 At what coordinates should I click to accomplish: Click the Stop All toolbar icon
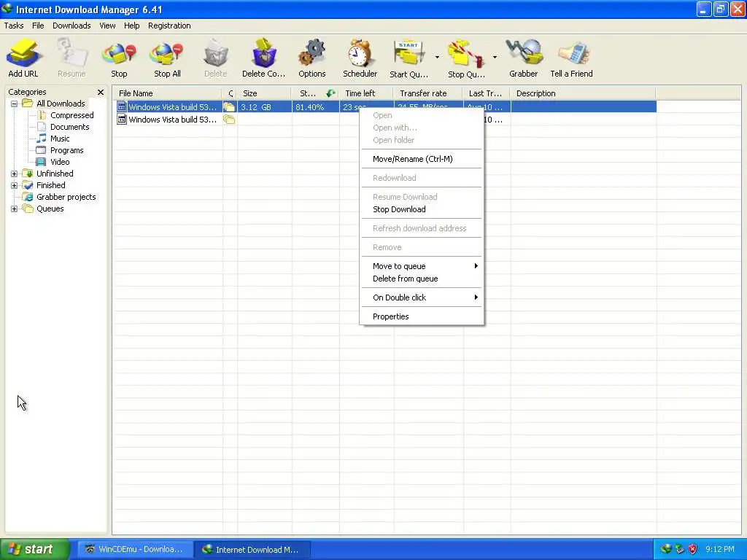click(x=167, y=58)
